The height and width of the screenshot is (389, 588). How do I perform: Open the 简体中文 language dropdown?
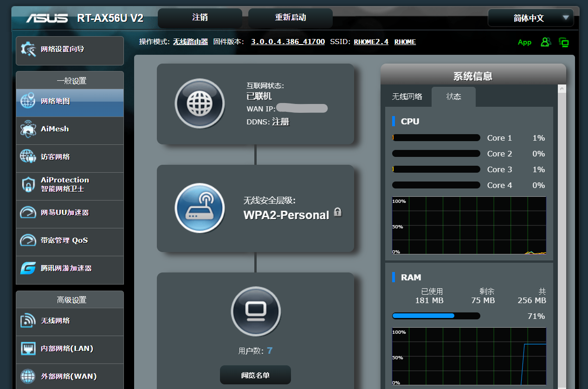pos(530,18)
